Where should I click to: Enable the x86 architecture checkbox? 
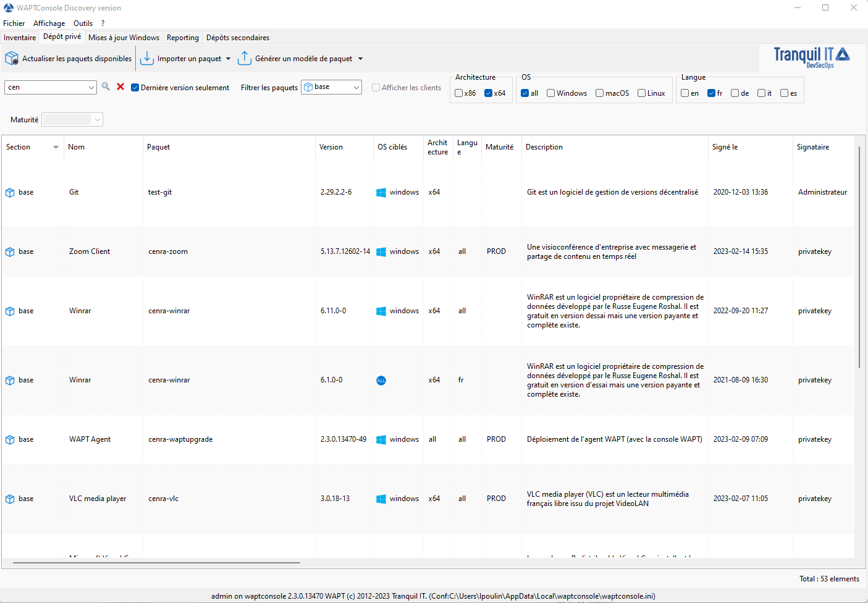click(459, 93)
